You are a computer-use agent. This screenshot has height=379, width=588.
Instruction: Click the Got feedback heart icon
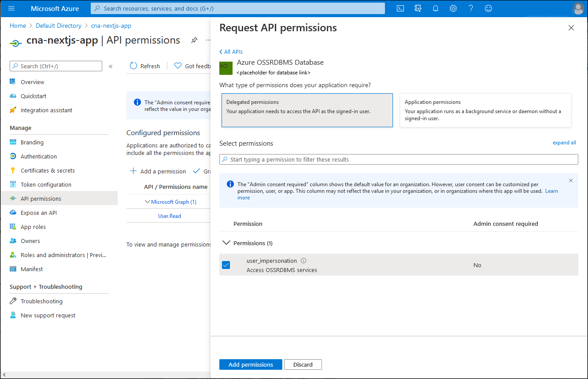coord(178,66)
